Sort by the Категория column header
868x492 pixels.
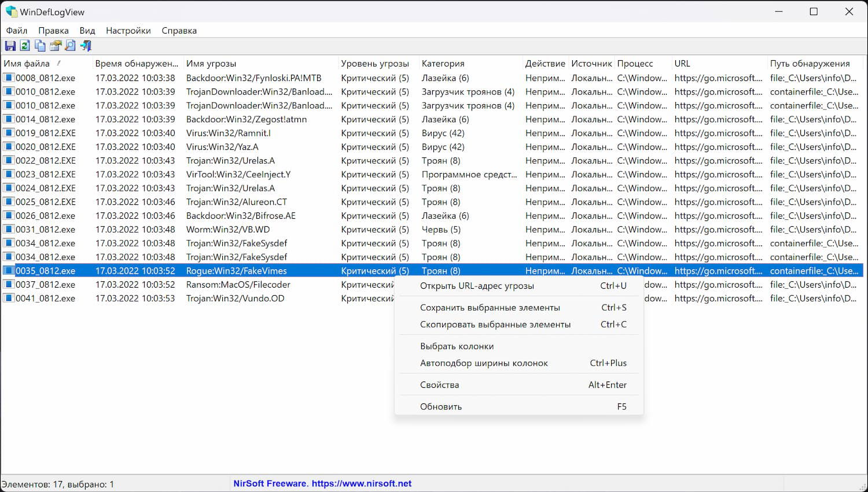470,64
